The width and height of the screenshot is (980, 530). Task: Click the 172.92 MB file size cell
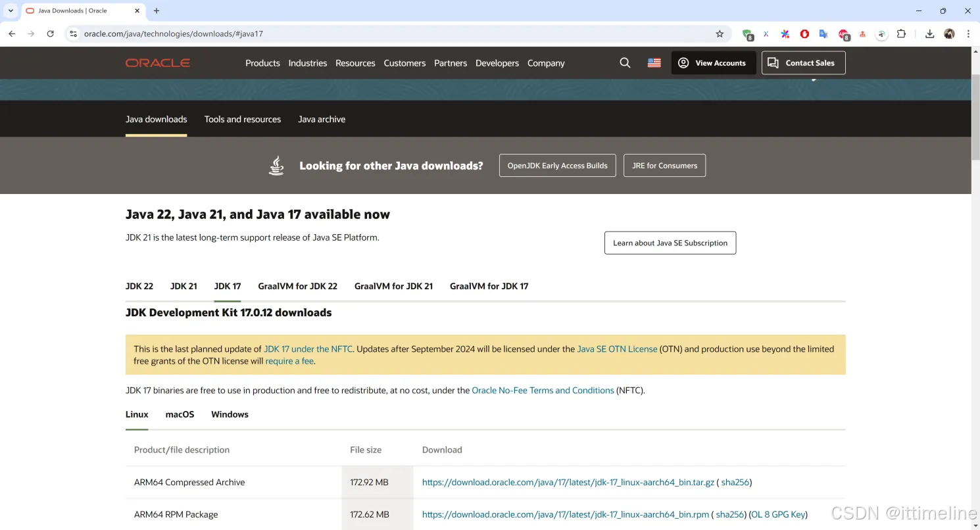(378, 482)
